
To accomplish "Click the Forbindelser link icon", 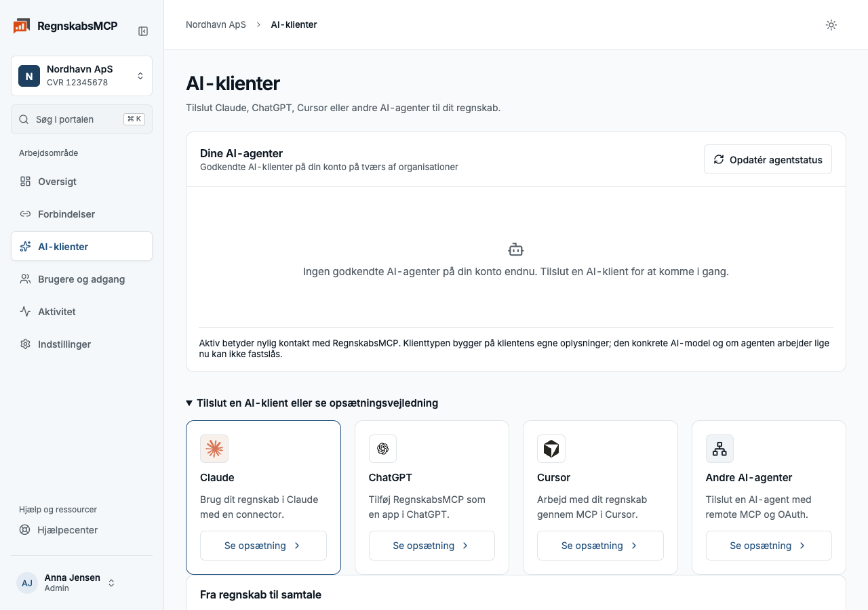I will 25,214.
